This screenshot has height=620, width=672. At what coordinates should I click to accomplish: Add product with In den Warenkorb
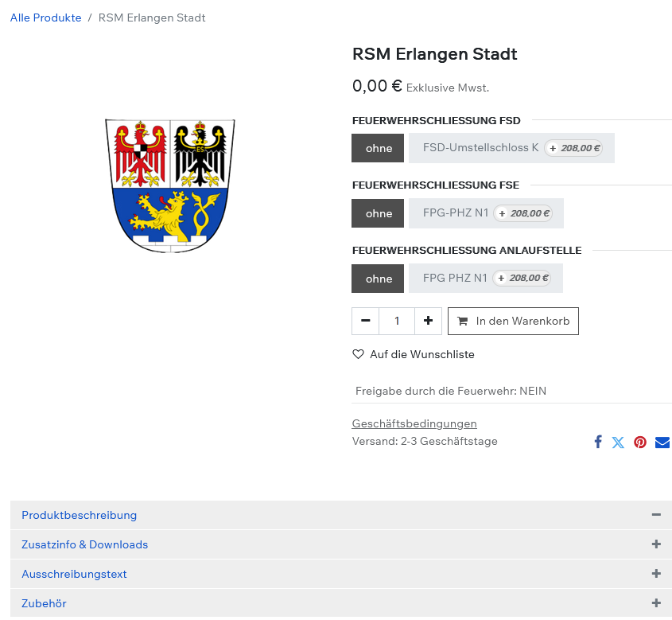[513, 321]
